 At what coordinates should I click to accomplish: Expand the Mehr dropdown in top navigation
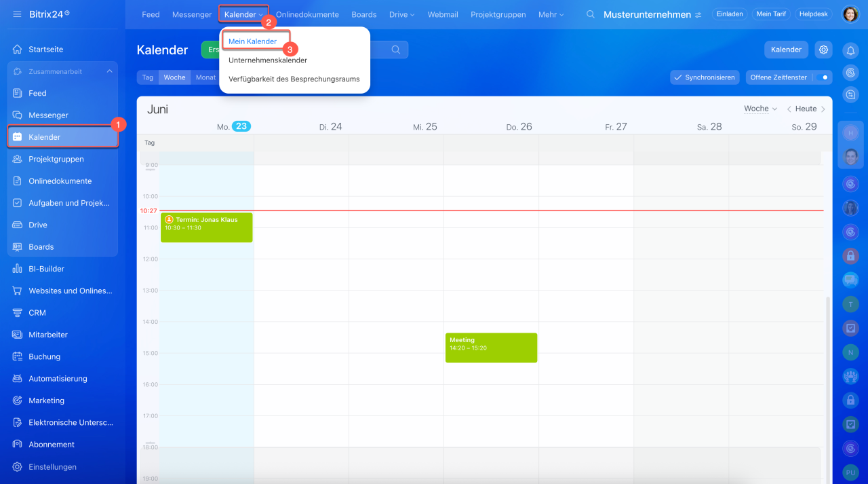click(x=551, y=14)
